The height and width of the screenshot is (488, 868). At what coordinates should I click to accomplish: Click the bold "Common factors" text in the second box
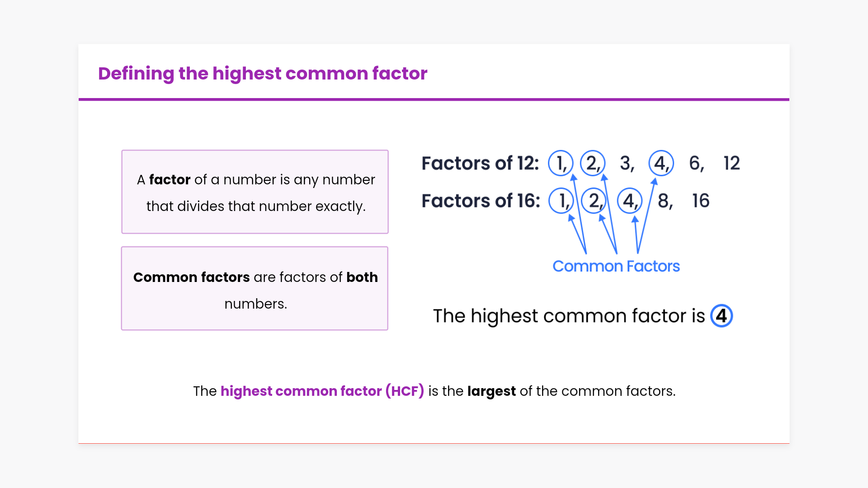pyautogui.click(x=191, y=277)
